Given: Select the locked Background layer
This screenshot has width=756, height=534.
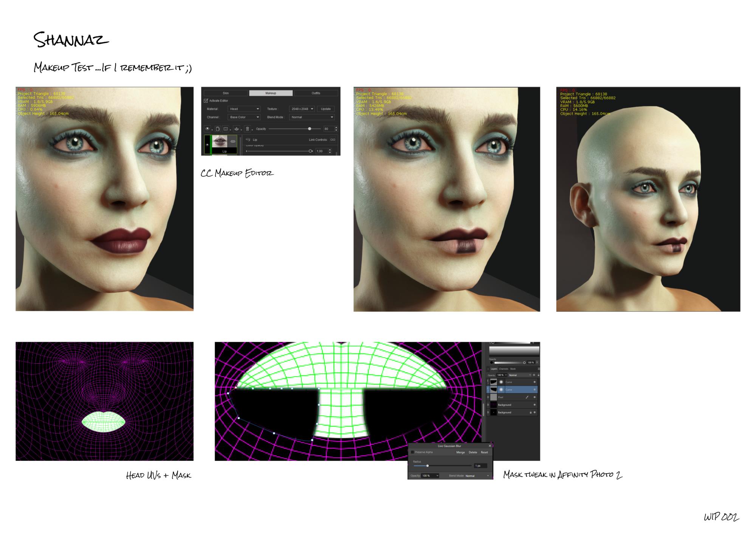Looking at the screenshot, I should click(x=512, y=412).
